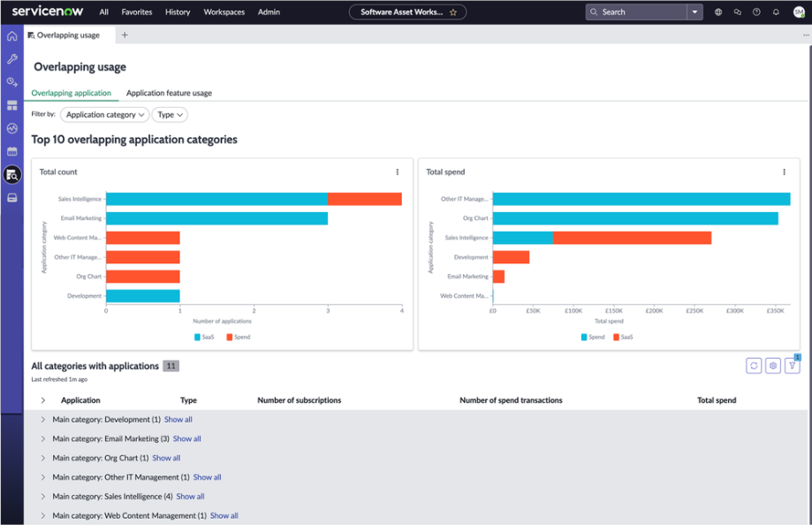812x525 pixels.
Task: Open the help question mark icon
Action: (756, 11)
